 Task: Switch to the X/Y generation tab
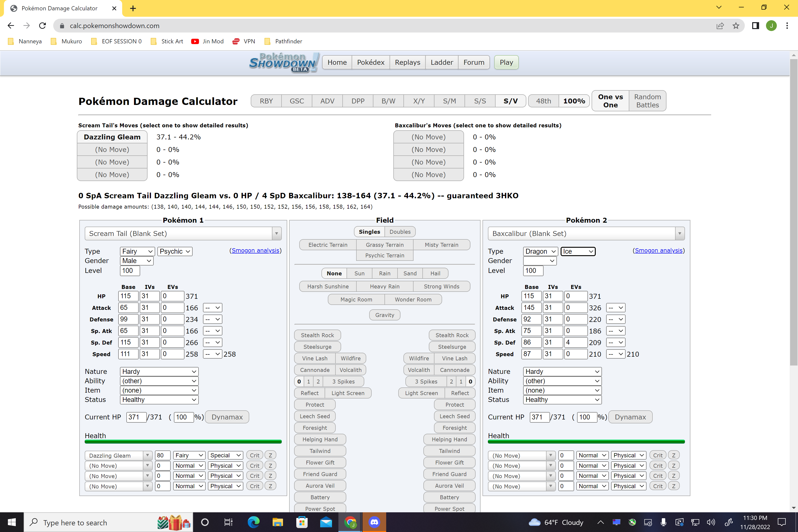point(419,101)
